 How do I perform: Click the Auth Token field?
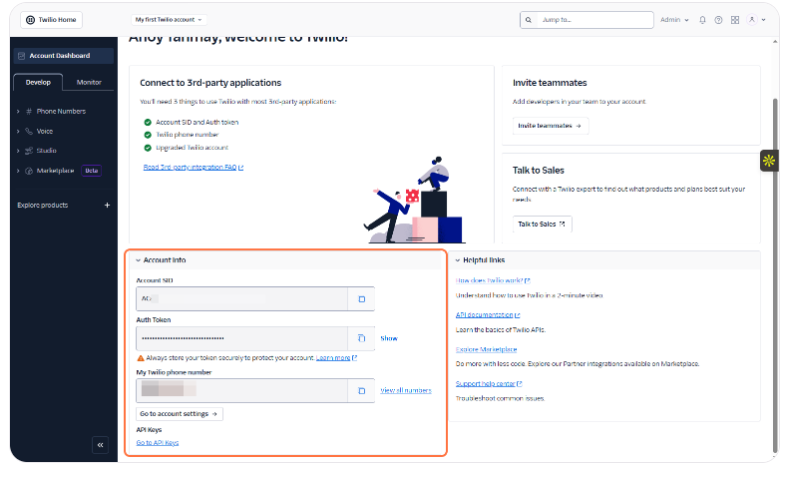242,338
